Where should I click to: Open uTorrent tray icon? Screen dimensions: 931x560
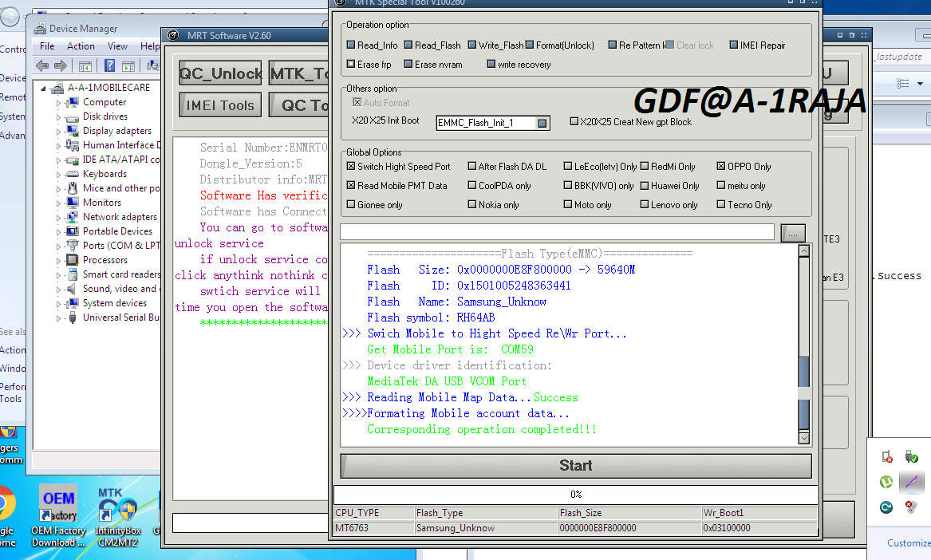[x=886, y=482]
